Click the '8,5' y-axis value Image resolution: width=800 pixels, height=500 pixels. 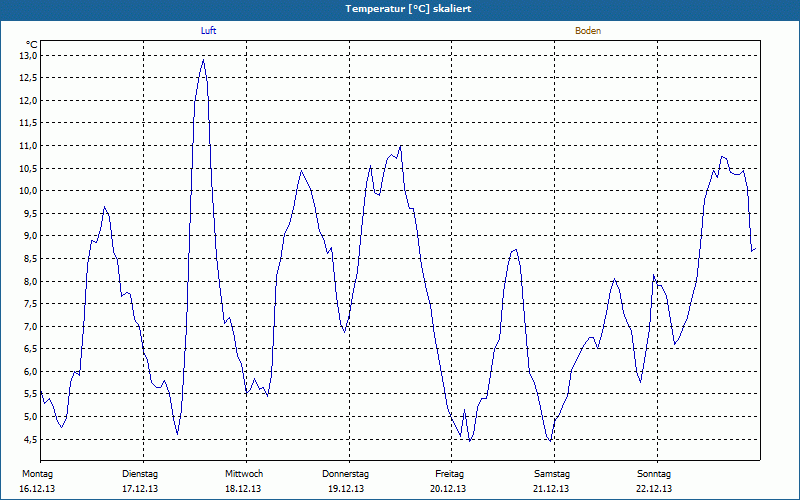click(x=31, y=259)
